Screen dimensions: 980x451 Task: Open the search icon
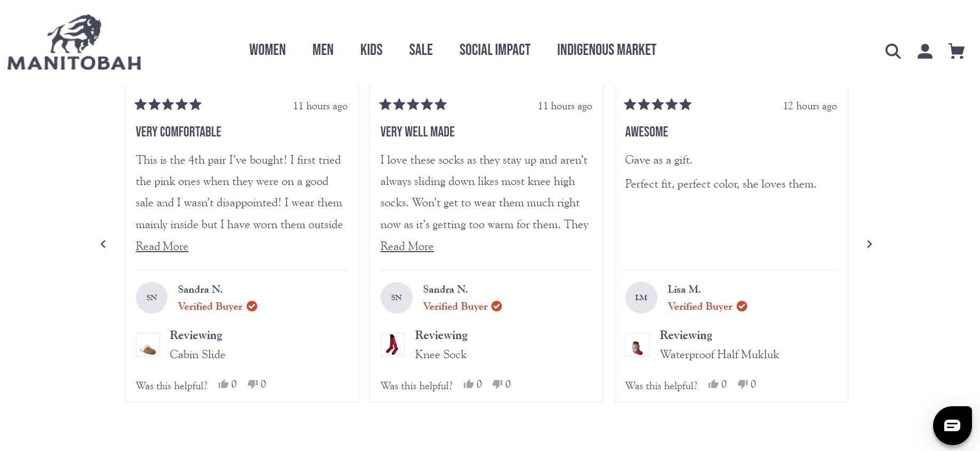pyautogui.click(x=892, y=51)
